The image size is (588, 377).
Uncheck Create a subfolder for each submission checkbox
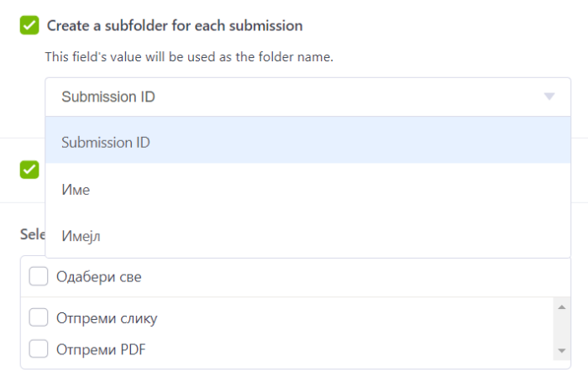tap(29, 25)
